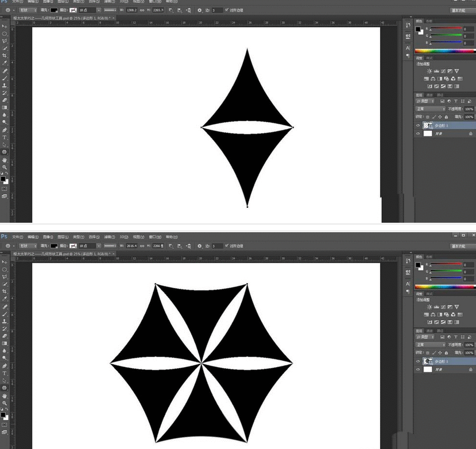
Task: Activate the Lasso tool in the upper window
Action: (x=4, y=41)
